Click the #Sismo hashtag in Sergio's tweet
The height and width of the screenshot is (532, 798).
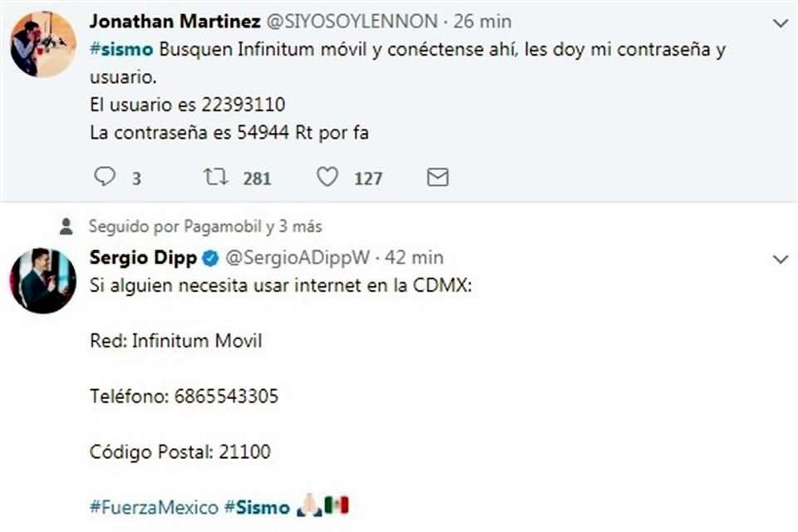[x=257, y=506]
